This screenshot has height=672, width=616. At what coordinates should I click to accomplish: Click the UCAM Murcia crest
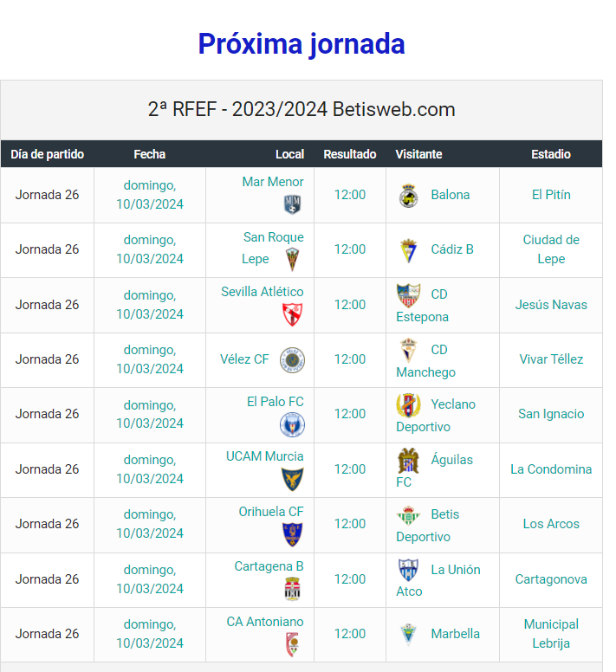(x=292, y=479)
